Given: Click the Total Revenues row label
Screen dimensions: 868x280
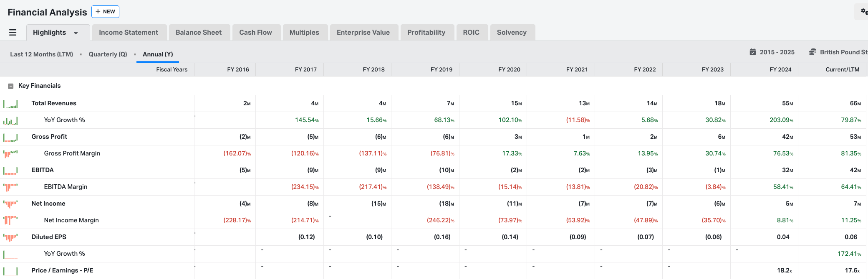Looking at the screenshot, I should pyautogui.click(x=54, y=103).
